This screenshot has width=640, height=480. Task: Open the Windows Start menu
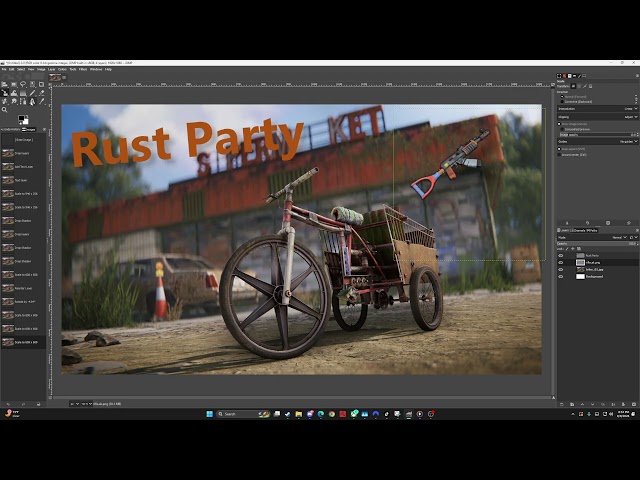[x=210, y=414]
